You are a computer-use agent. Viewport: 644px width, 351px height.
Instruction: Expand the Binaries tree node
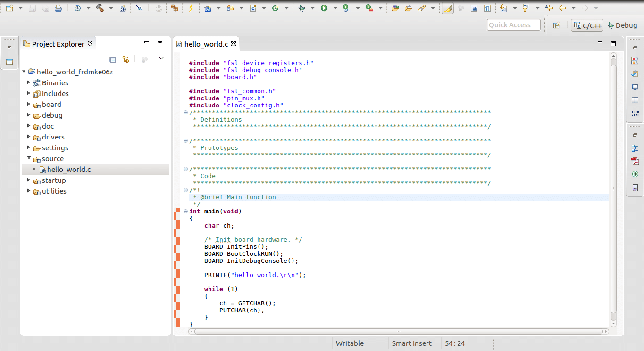29,82
